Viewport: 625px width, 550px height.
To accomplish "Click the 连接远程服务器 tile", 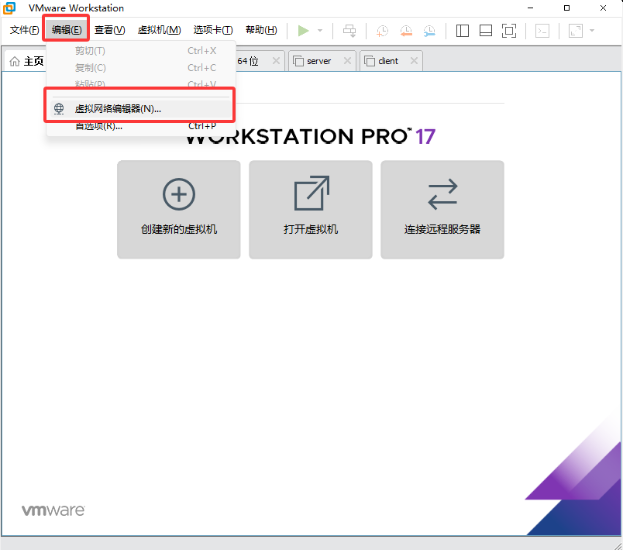I will (442, 210).
